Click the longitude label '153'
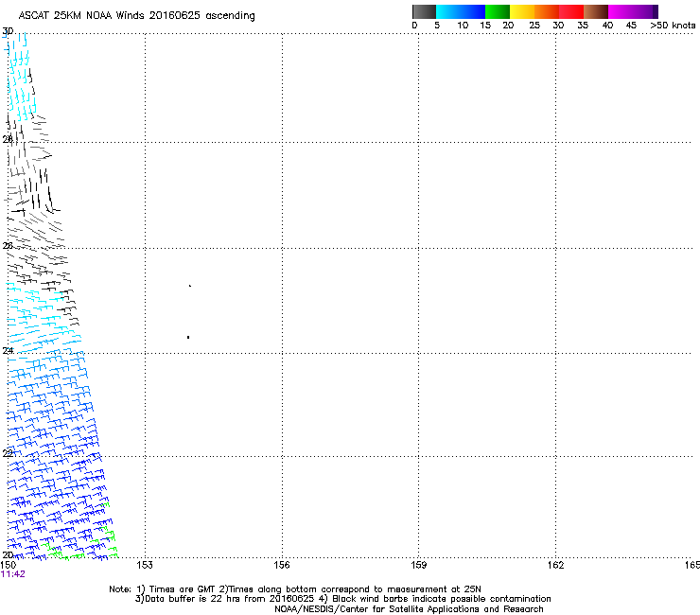The height and width of the screenshot is (615, 700). click(145, 565)
